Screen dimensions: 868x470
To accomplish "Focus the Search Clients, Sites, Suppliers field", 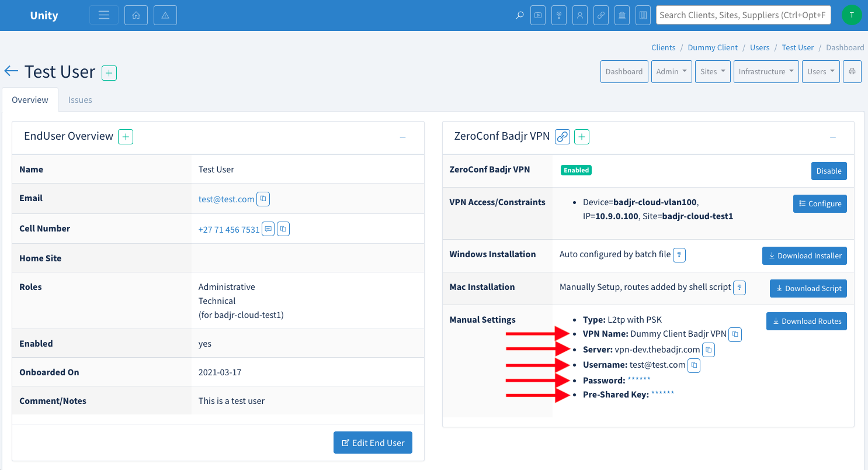I will coord(743,15).
